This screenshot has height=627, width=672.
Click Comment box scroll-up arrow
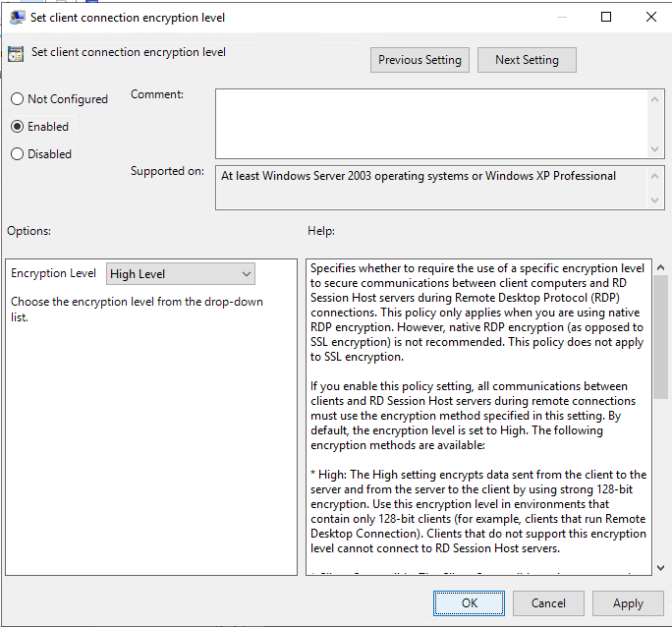point(654,99)
